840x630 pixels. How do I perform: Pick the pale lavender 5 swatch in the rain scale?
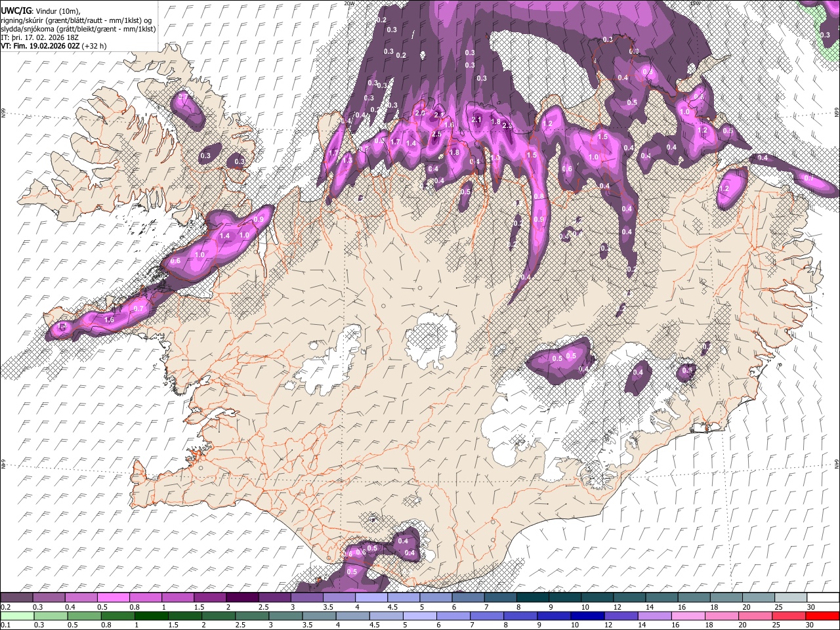coord(419,616)
